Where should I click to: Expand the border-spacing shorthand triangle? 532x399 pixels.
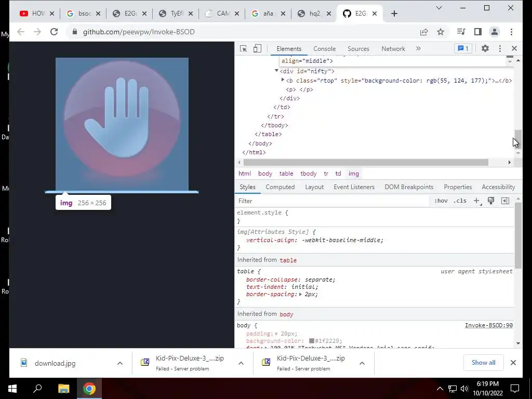300,294
